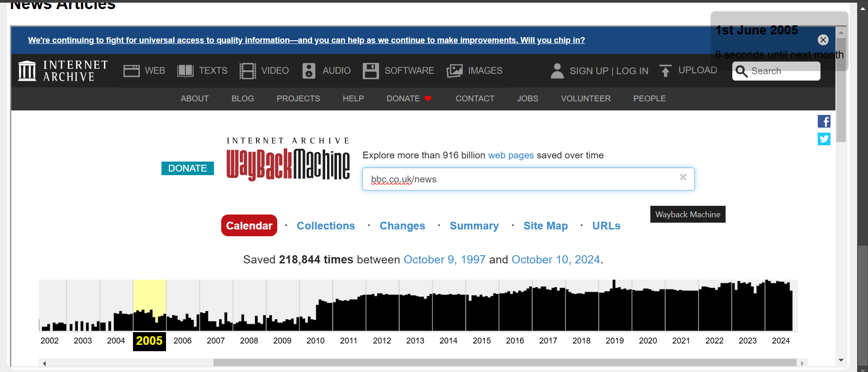Screen dimensions: 868x372
Task: Select year 2015 on the timeline
Action: [482, 341]
